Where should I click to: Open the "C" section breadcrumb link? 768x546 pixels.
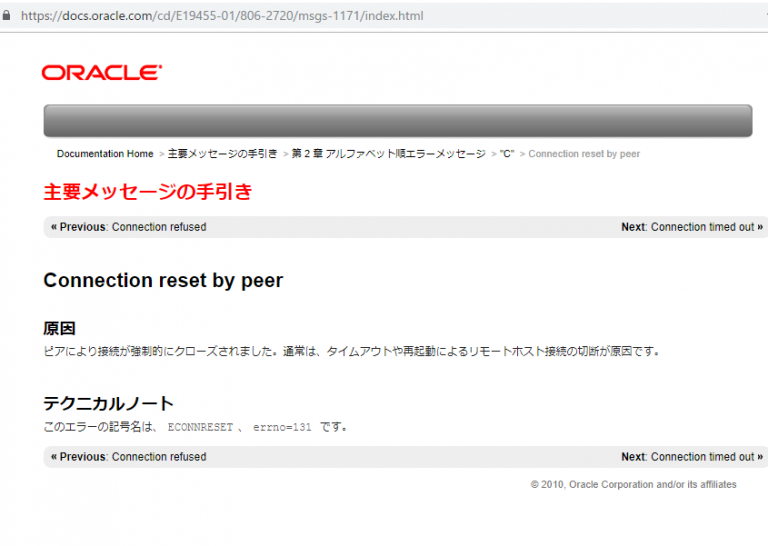507,154
